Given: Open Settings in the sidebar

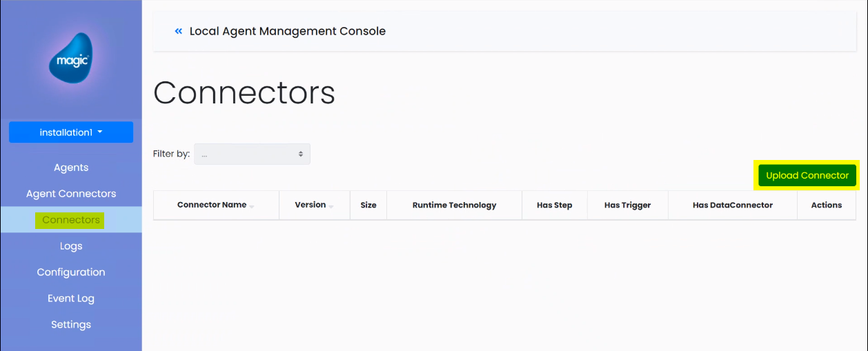Looking at the screenshot, I should pos(71,325).
